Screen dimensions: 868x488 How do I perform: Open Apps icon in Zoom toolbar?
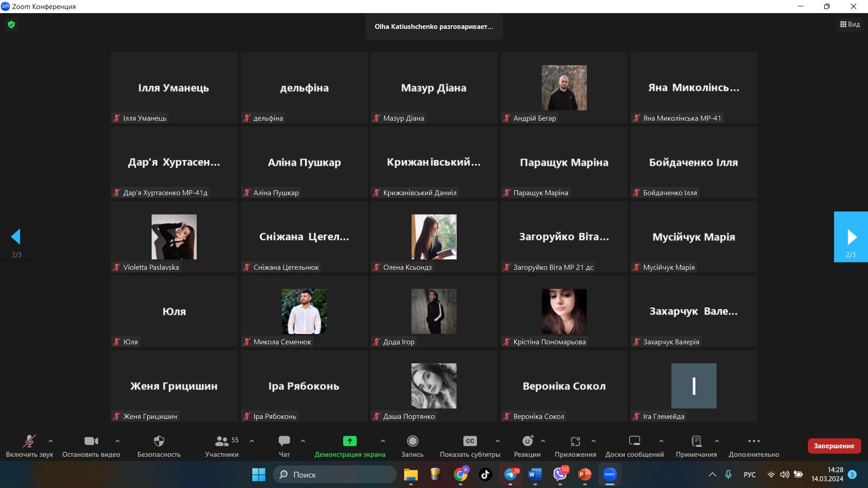(575, 441)
